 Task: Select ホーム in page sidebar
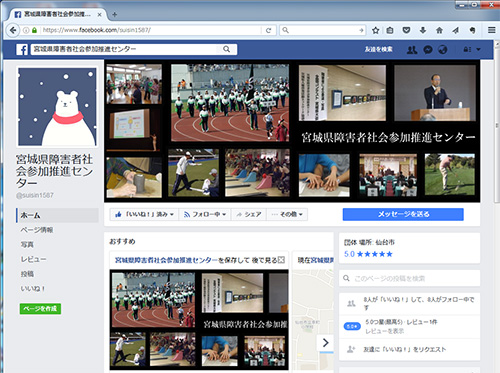(x=57, y=215)
